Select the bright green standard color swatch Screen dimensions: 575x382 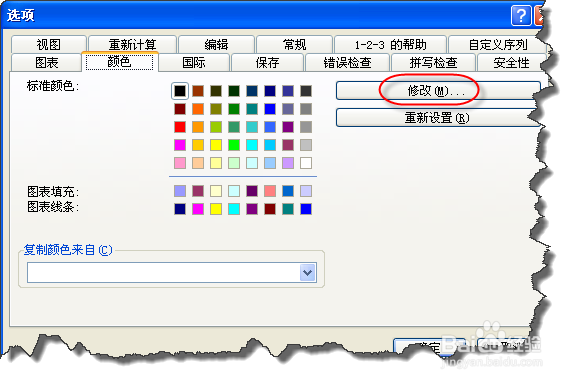click(234, 145)
